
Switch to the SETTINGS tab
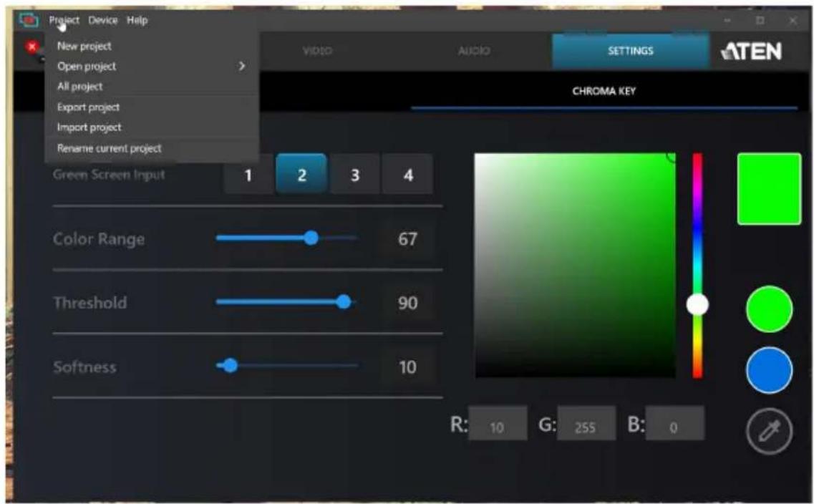pyautogui.click(x=630, y=51)
